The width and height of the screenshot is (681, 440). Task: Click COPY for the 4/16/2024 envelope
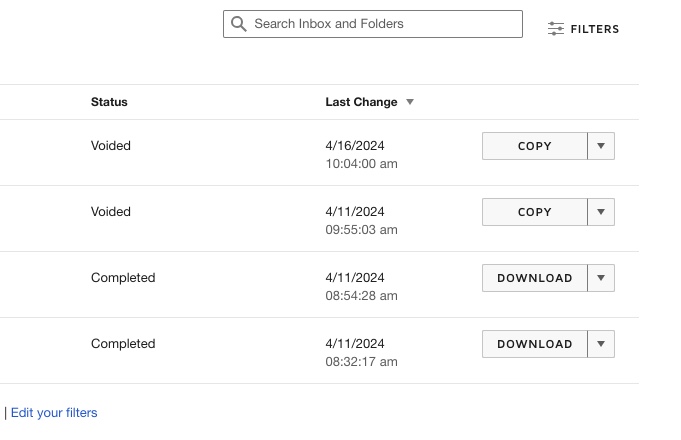(x=534, y=146)
